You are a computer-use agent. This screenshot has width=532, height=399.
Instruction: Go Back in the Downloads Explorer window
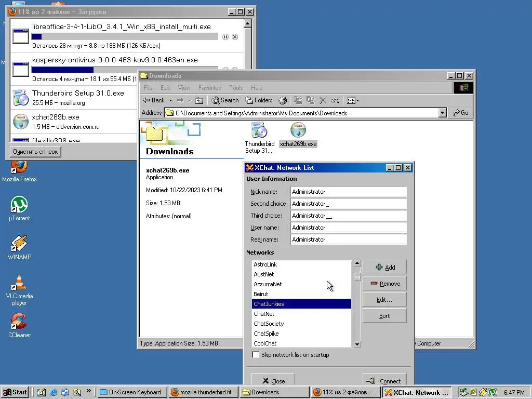[154, 100]
